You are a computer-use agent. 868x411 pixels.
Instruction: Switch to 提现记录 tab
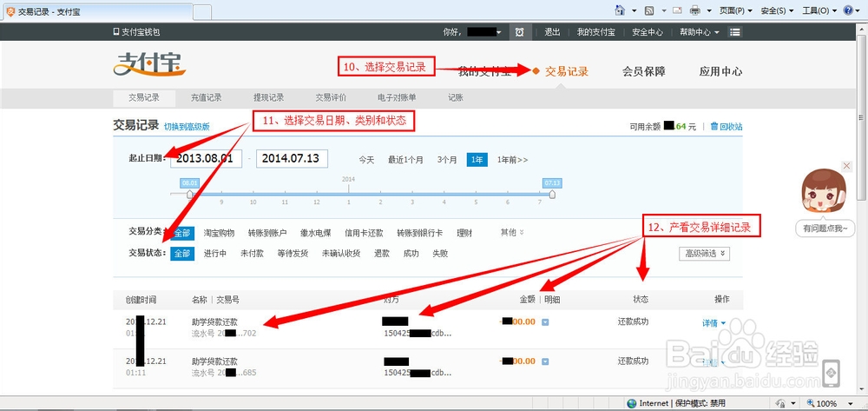pos(269,97)
